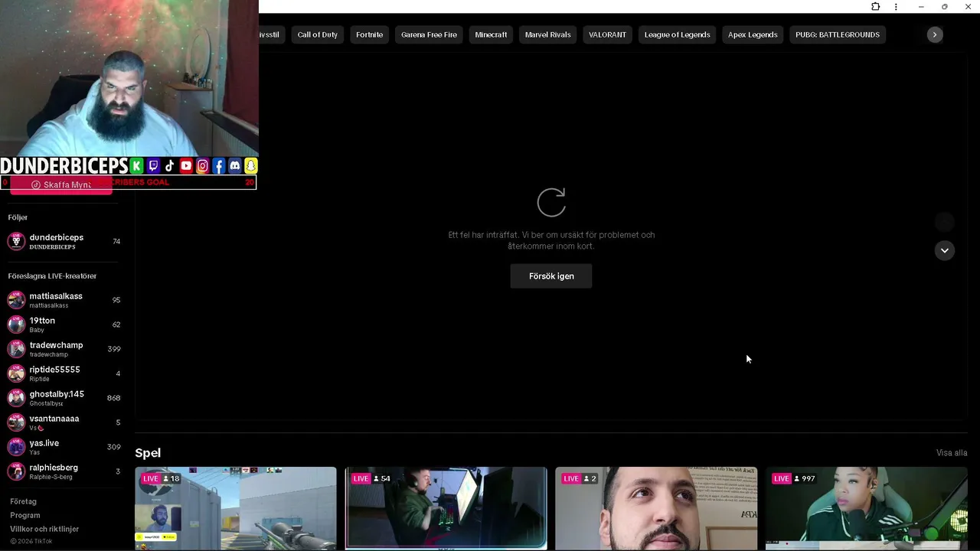
Task: Click the Försök igen retry button
Action: coord(551,276)
